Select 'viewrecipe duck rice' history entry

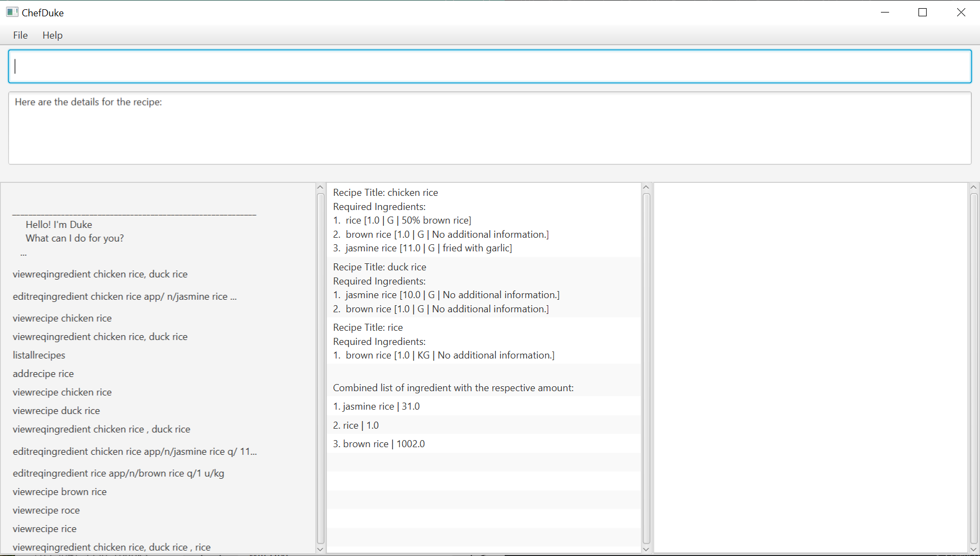coord(57,411)
